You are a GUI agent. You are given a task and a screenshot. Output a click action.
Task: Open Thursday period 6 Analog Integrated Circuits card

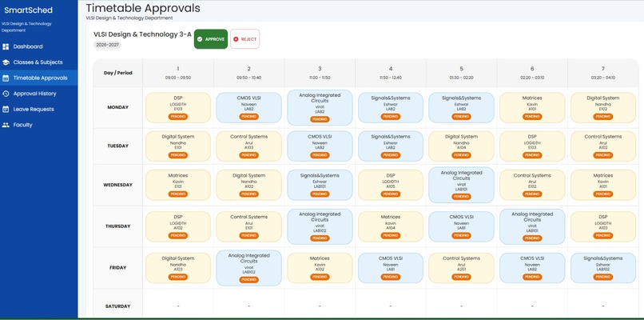pos(532,226)
